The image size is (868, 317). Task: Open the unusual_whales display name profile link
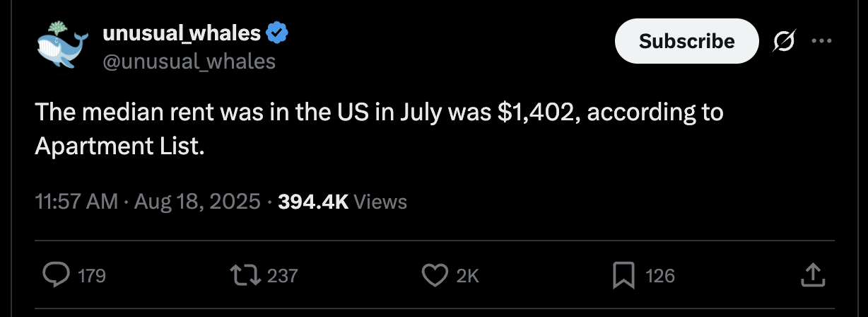point(182,32)
